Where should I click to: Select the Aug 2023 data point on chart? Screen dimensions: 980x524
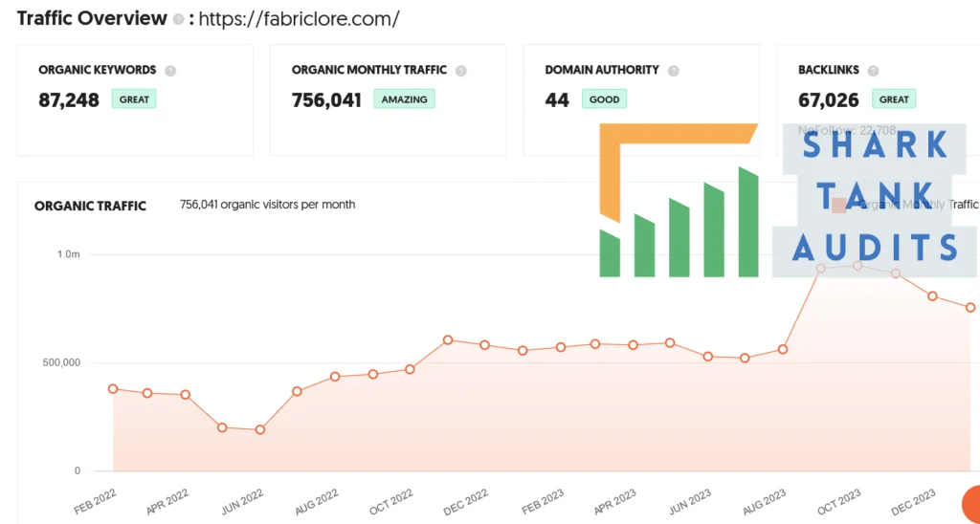(x=783, y=349)
